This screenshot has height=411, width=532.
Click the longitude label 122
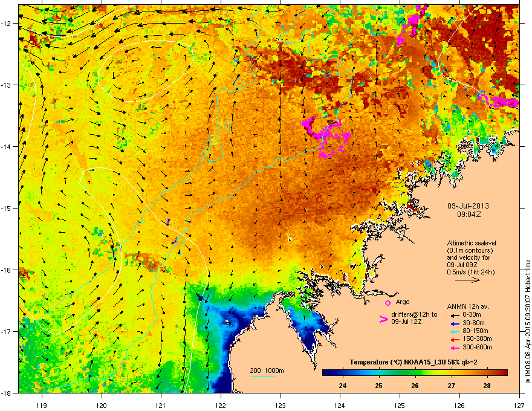tap(221, 405)
